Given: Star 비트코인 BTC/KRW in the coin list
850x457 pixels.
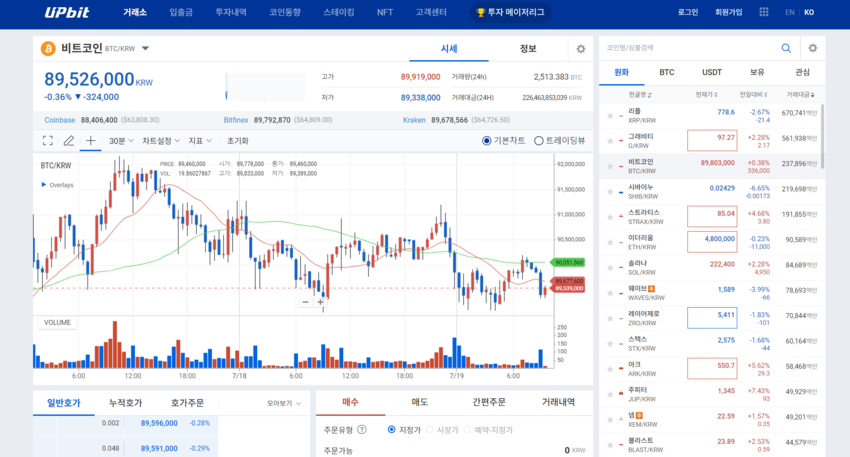Looking at the screenshot, I should click(610, 166).
